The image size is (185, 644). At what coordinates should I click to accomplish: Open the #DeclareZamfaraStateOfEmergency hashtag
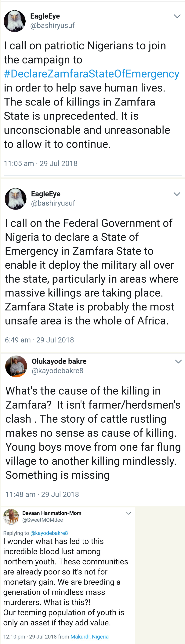pyautogui.click(x=91, y=74)
